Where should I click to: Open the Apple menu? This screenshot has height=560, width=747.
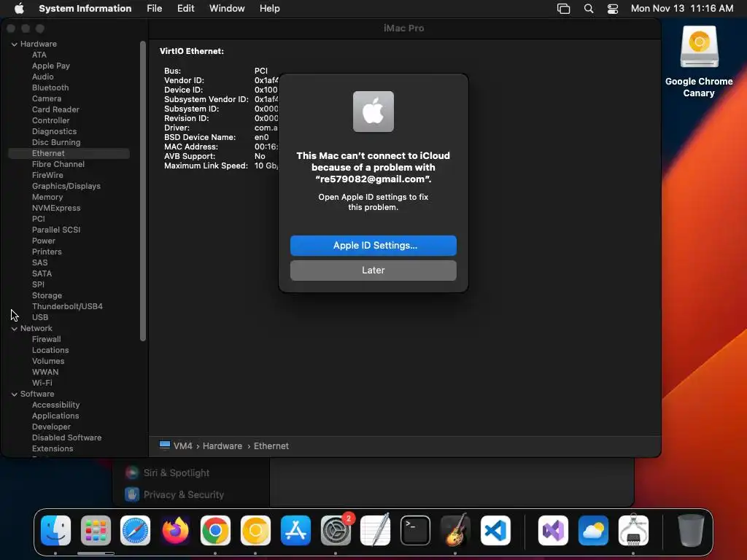pos(19,8)
